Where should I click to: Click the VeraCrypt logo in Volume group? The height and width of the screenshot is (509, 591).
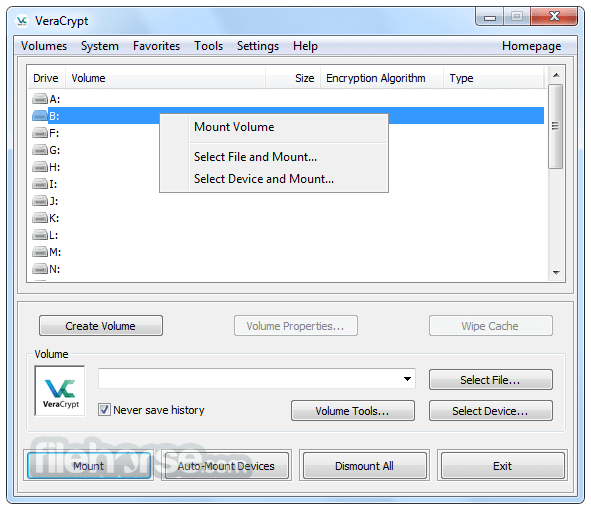click(60, 391)
